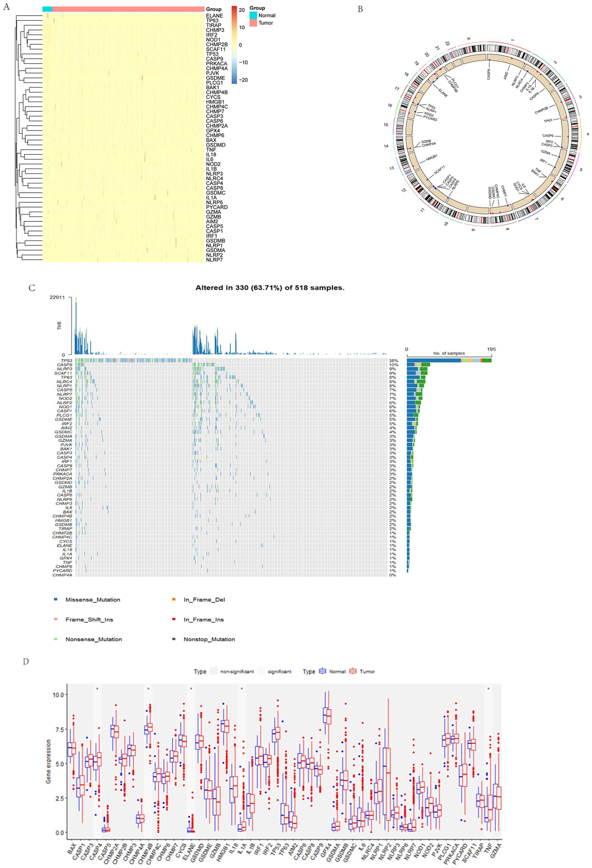This screenshot has height=868, width=592.
Task: Click the Missense_Mutation legend text
Action: pos(93,600)
